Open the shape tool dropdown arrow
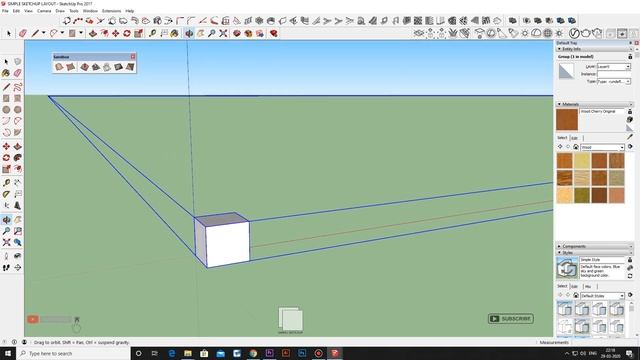 coord(81,33)
